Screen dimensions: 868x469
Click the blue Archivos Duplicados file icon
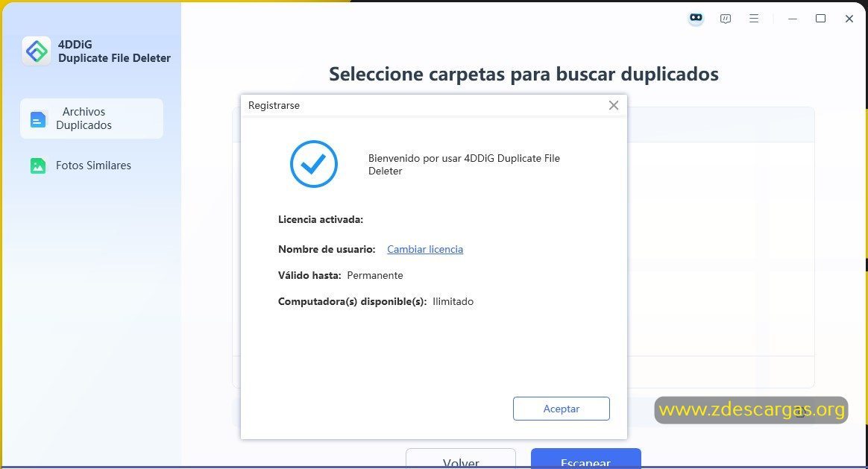point(37,119)
